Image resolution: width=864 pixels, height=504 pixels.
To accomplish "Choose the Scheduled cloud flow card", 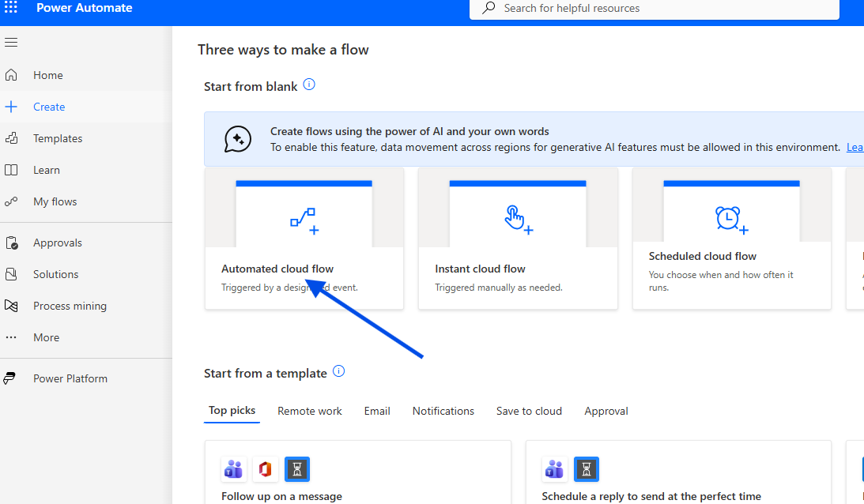I will click(731, 237).
